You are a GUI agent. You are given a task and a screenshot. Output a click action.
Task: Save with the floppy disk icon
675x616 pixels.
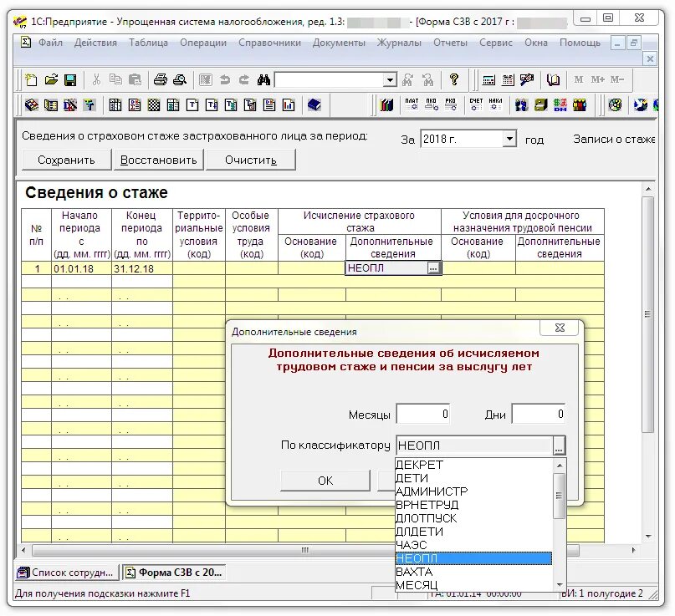[x=70, y=80]
